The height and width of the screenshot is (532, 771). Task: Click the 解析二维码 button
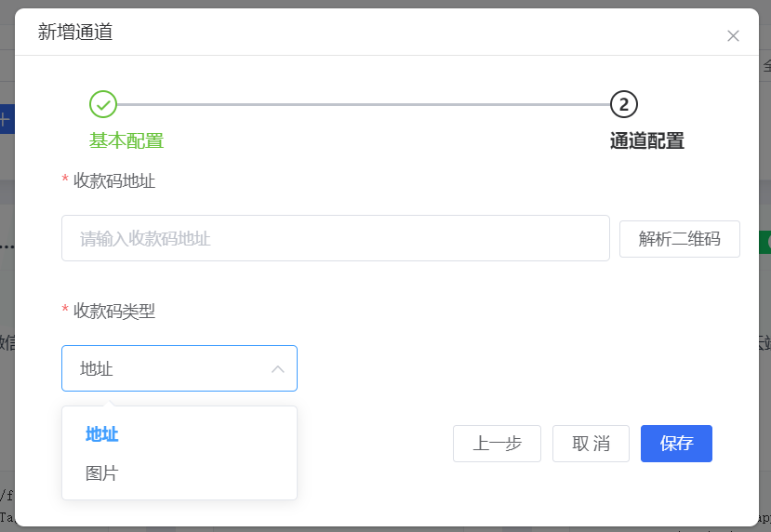tap(679, 239)
